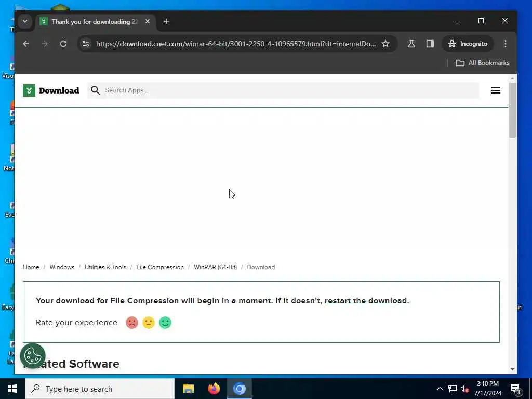Maximize the Chrome window
Screen dimensions: 532x399
481,21
